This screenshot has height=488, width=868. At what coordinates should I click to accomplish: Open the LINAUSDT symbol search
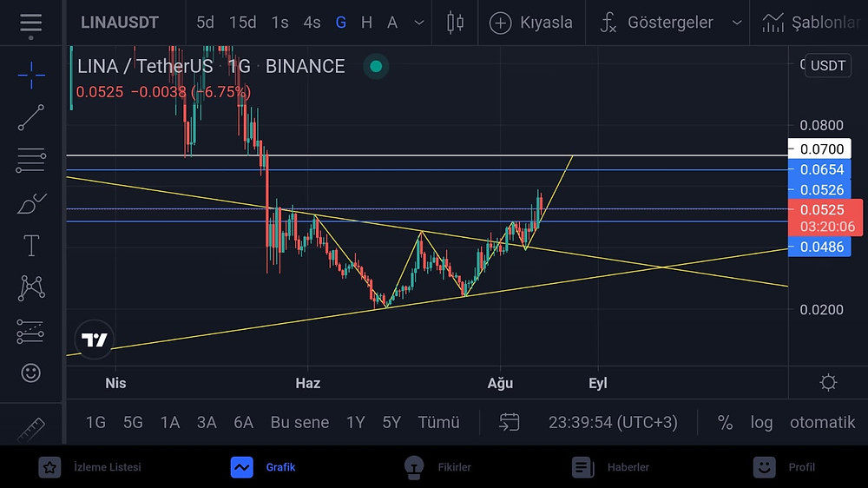120,23
